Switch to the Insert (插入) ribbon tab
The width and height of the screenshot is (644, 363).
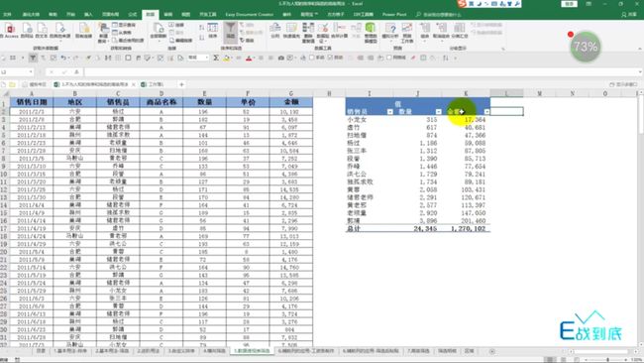coord(88,15)
